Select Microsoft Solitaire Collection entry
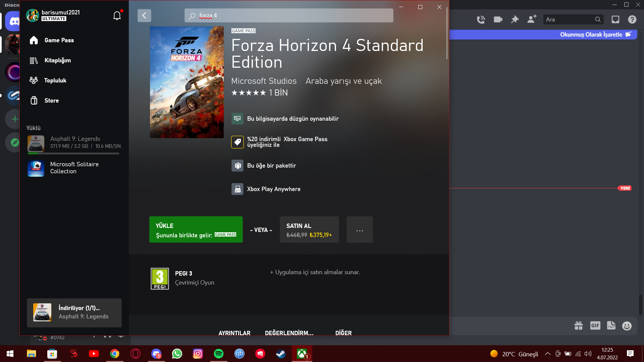Image resolution: width=644 pixels, height=362 pixels. 74,168
